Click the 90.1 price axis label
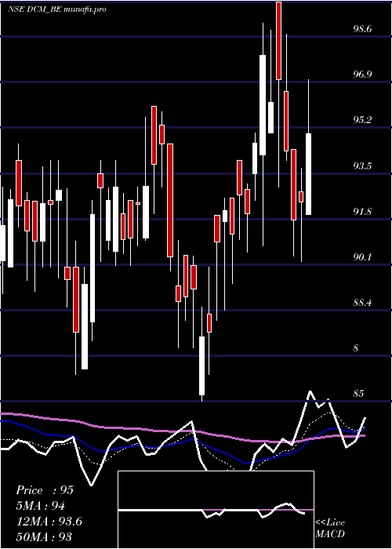 [362, 257]
